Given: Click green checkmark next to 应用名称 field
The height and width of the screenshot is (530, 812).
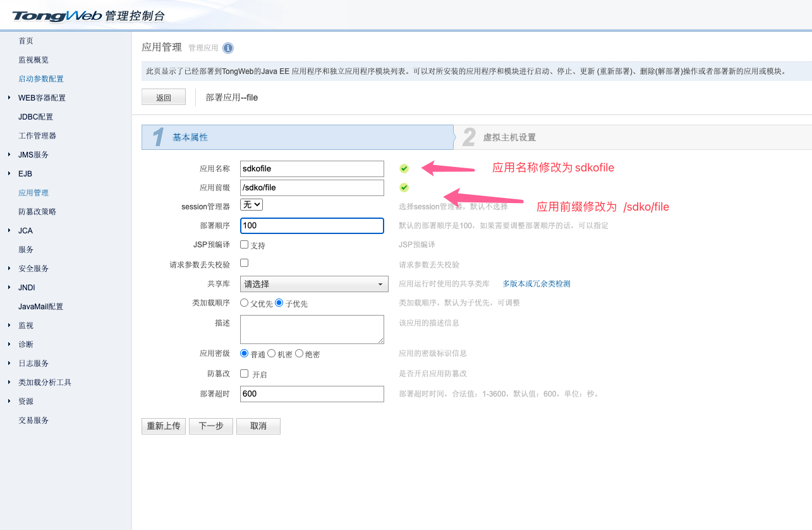Looking at the screenshot, I should pos(404,168).
